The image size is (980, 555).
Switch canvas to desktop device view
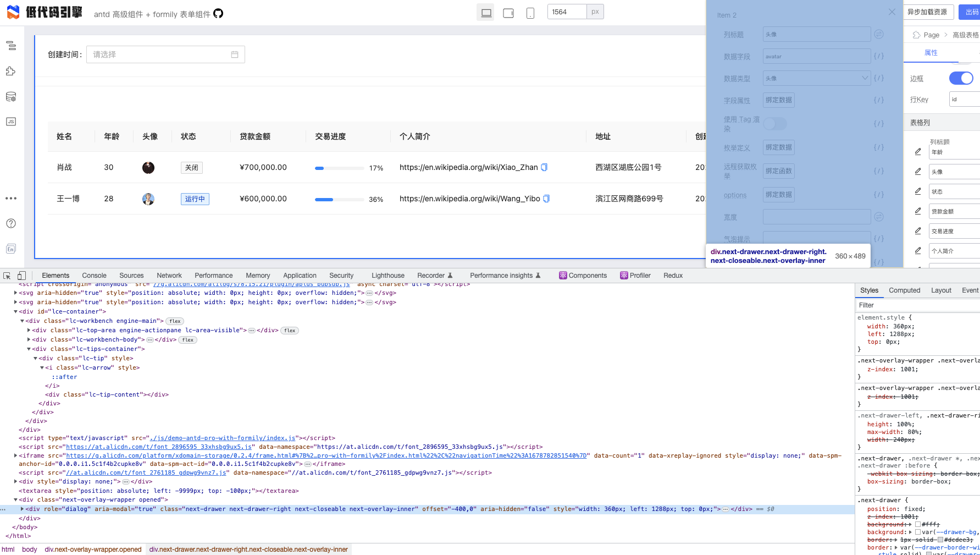tap(486, 12)
